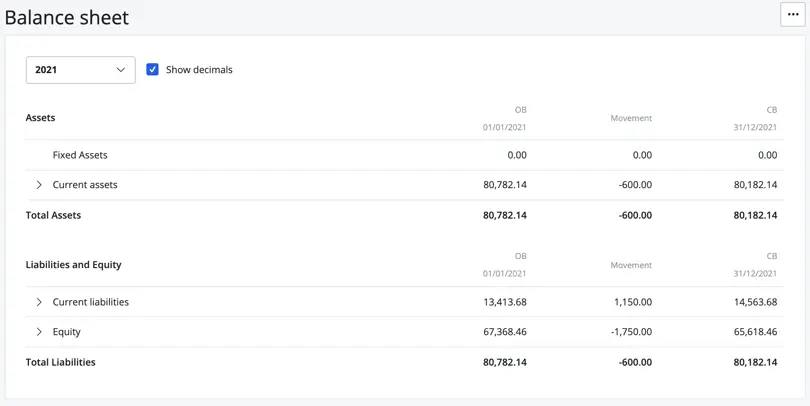Click the Equity row label
Image resolution: width=810 pixels, height=406 pixels.
point(67,332)
